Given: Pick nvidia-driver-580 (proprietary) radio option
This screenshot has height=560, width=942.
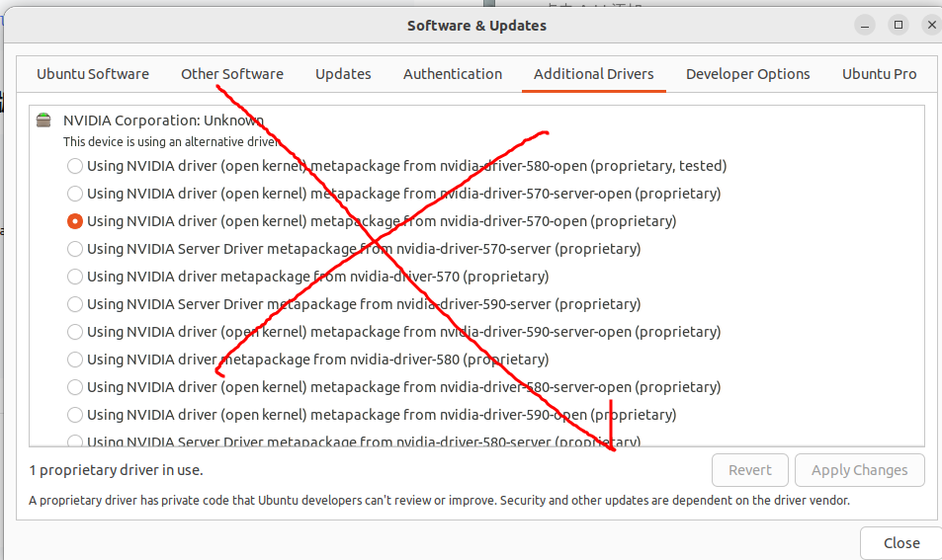Looking at the screenshot, I should (74, 359).
